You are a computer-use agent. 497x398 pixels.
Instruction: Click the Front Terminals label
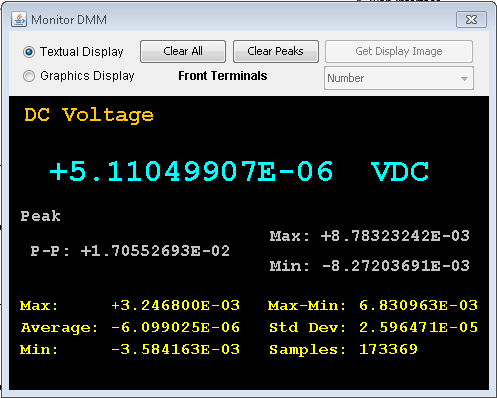click(223, 76)
